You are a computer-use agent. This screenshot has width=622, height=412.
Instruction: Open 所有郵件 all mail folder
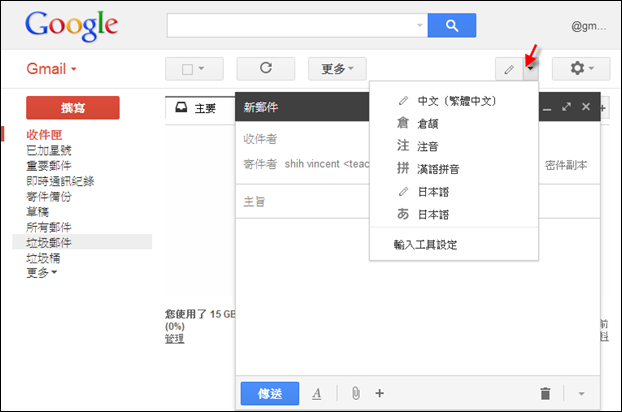(49, 227)
